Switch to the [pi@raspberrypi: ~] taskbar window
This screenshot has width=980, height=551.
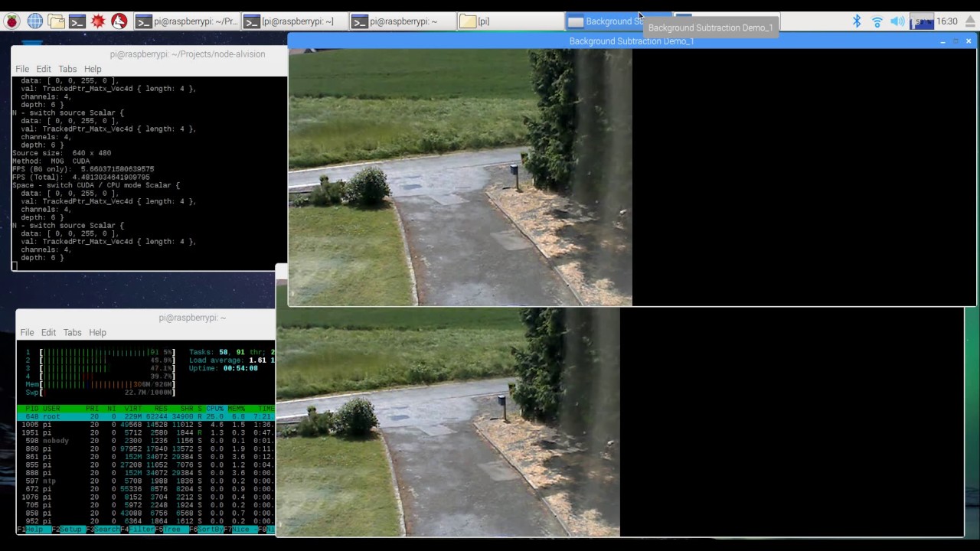point(295,21)
